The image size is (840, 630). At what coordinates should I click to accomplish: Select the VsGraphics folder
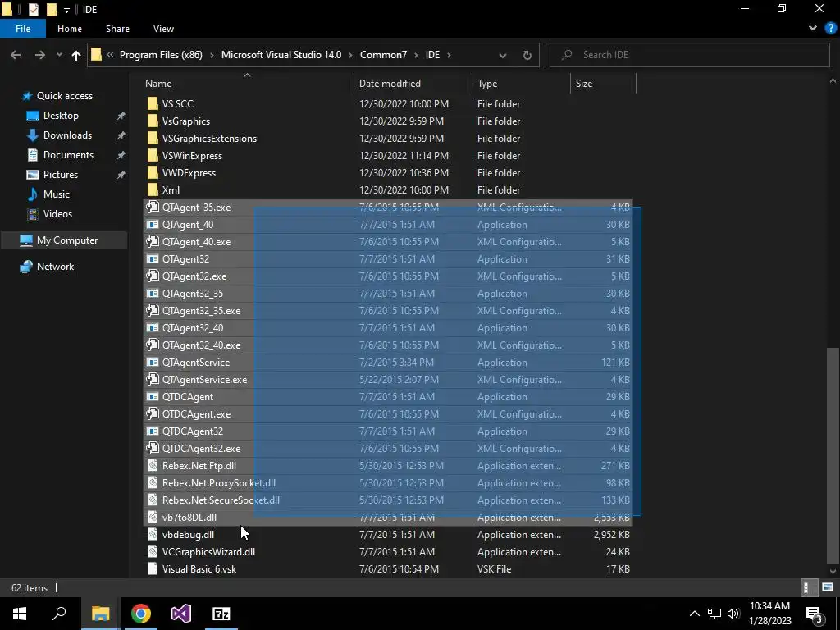point(186,121)
